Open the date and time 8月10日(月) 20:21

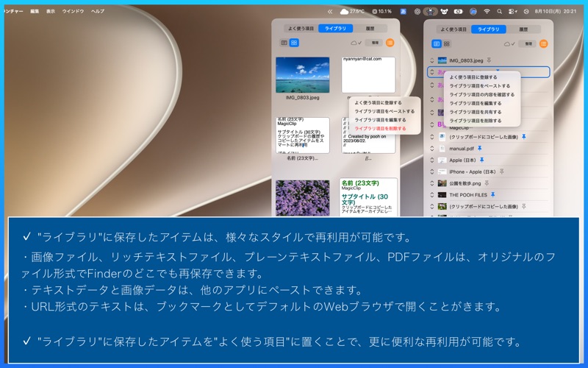tap(556, 12)
